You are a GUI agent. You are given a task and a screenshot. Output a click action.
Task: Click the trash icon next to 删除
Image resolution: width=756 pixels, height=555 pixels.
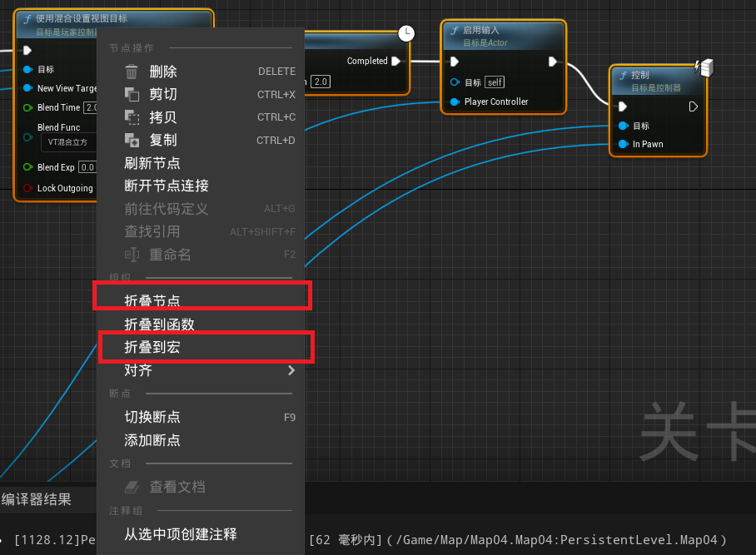132,72
